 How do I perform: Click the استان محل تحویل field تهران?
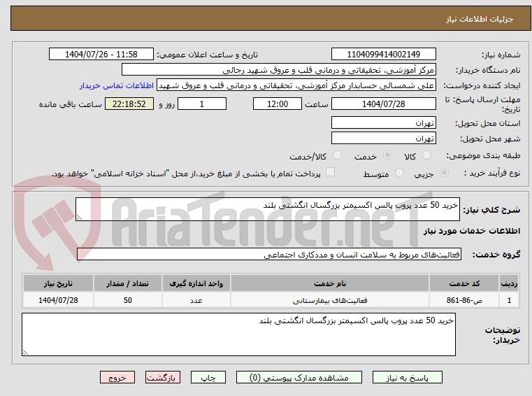[383, 123]
